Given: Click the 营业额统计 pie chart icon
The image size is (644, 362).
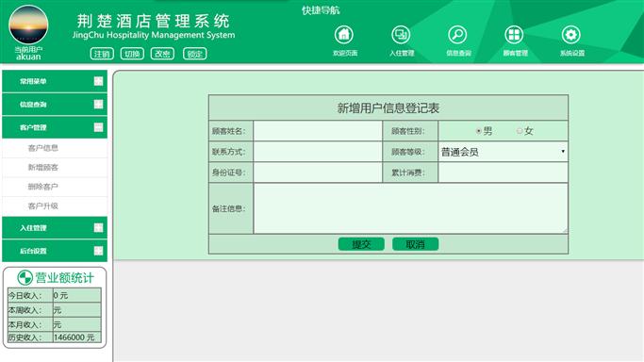Looking at the screenshot, I should (x=25, y=277).
